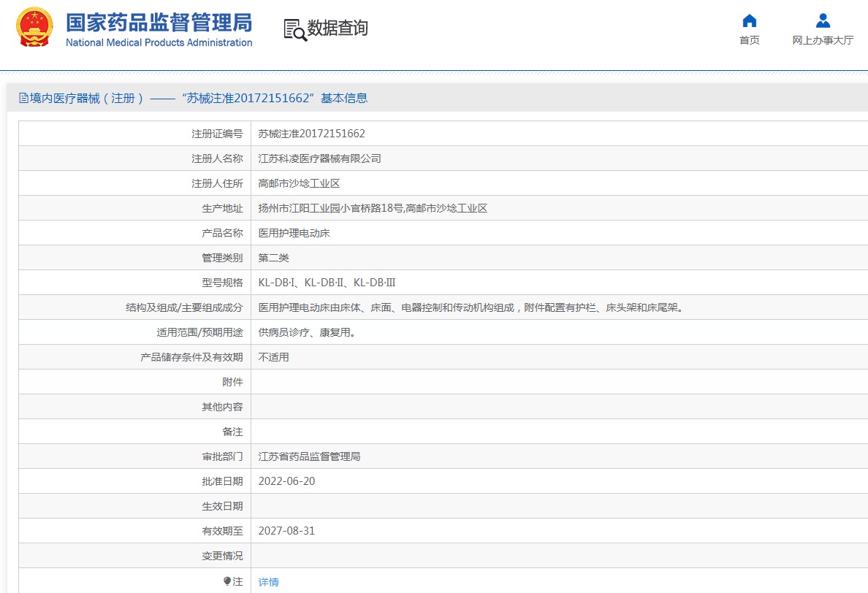The width and height of the screenshot is (868, 593).
Task: Go to home via house icon
Action: pyautogui.click(x=749, y=20)
